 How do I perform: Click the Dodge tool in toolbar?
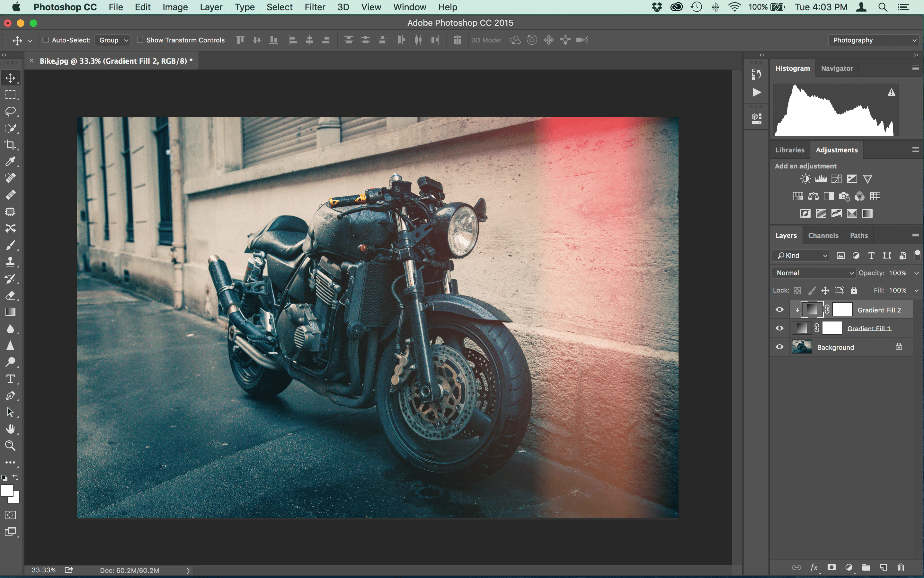click(x=9, y=362)
